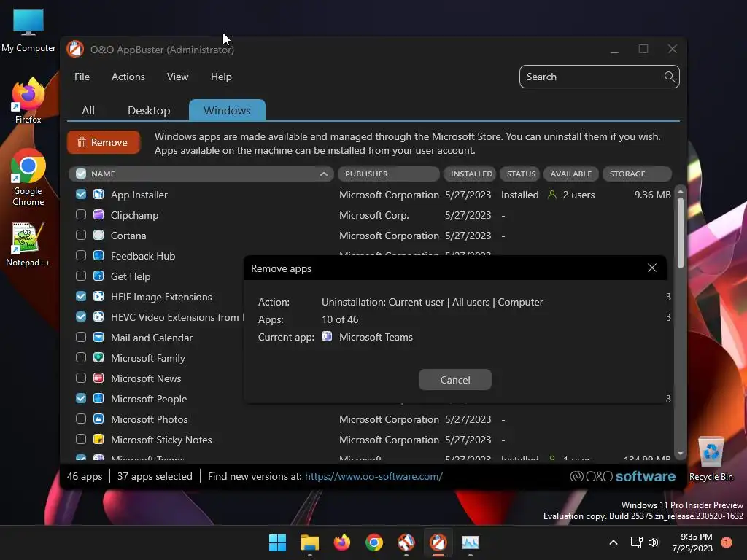Open the oo-software.com link
The image size is (747, 560).
pyautogui.click(x=373, y=476)
